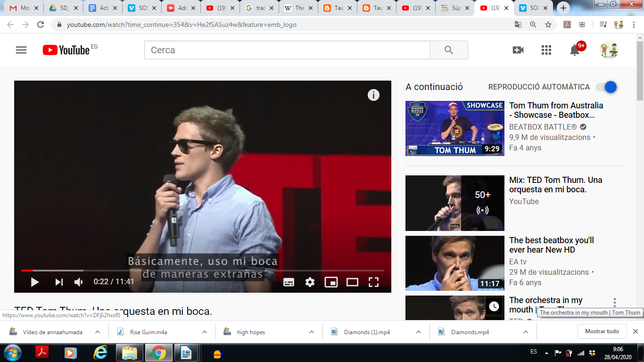Close the downloads bar
Screen dimensions: 644x362
click(x=636, y=331)
